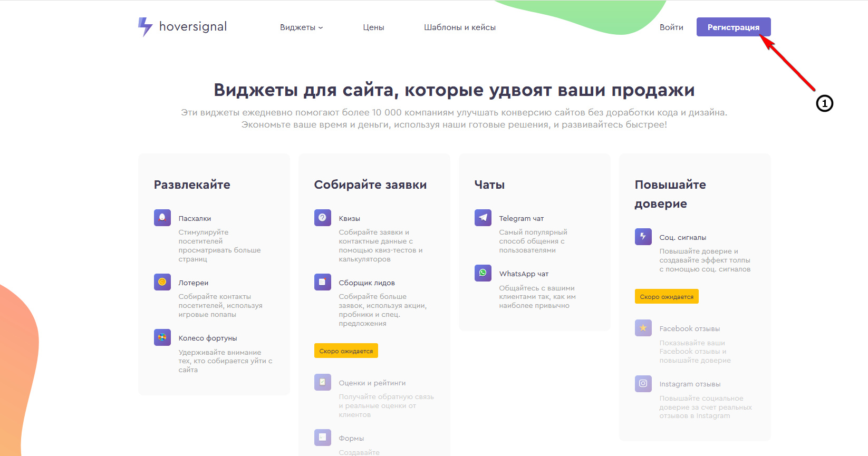Click the hoversignal brand name text
868x456 pixels.
coord(193,26)
